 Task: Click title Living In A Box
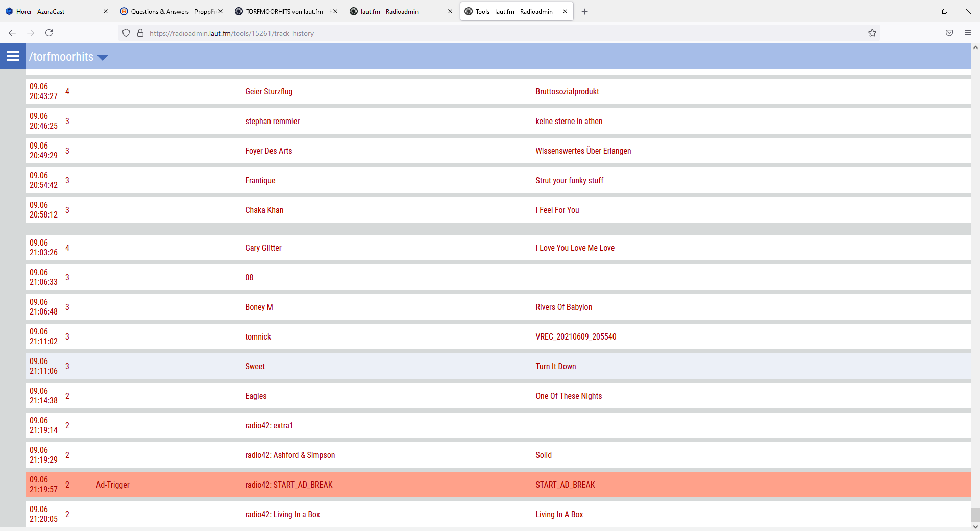coord(559,515)
